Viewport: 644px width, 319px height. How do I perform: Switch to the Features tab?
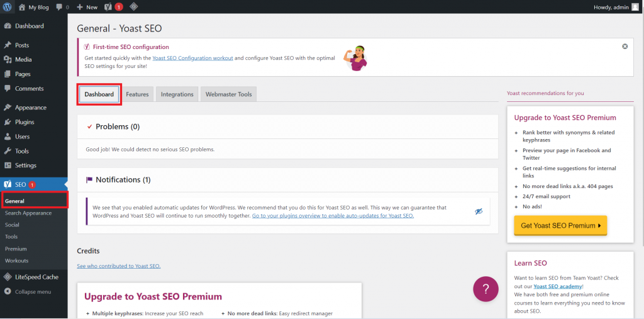point(137,94)
